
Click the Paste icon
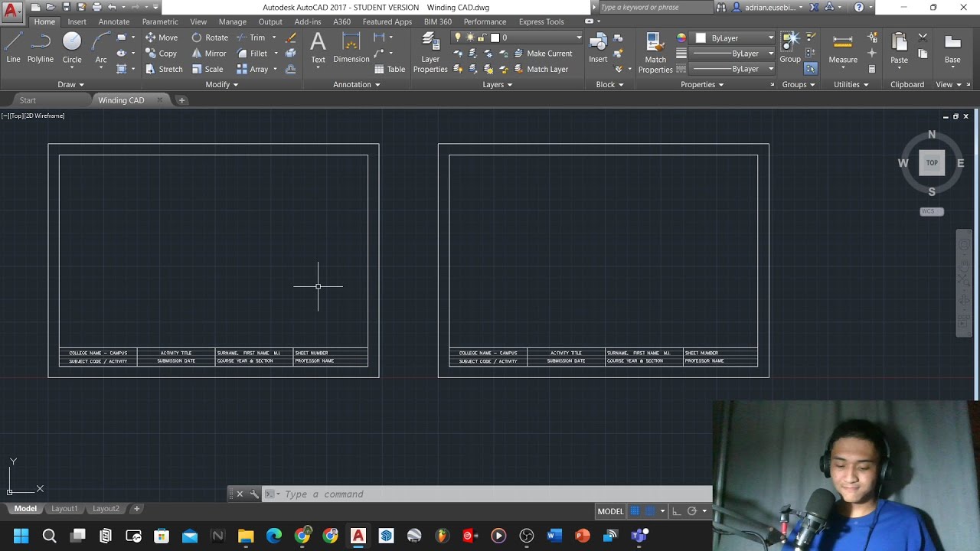click(899, 47)
